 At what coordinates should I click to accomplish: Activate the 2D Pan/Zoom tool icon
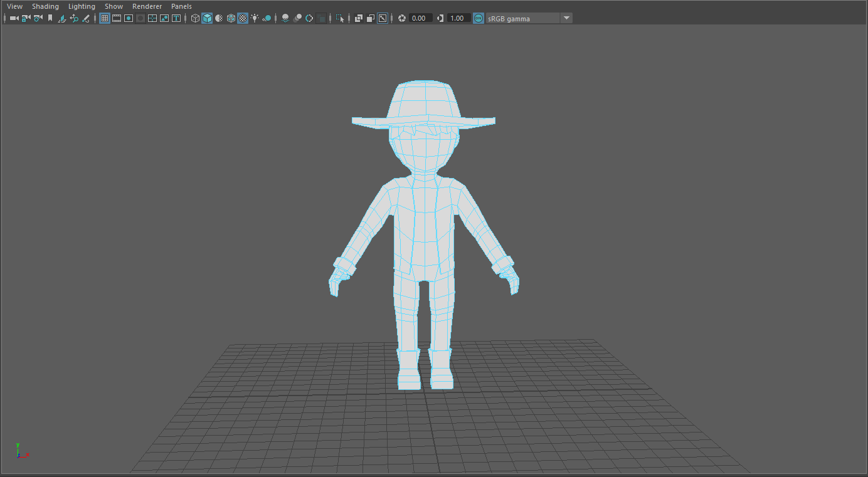[x=74, y=18]
